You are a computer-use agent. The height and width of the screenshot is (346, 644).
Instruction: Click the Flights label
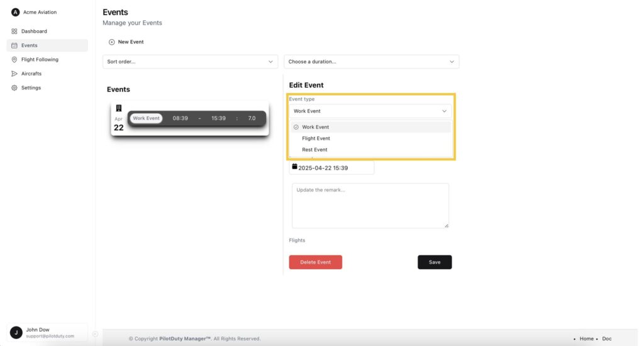click(297, 240)
